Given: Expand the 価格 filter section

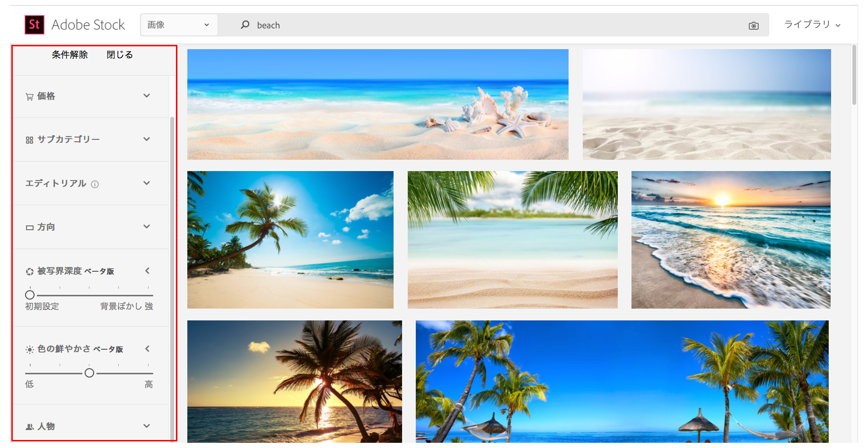Looking at the screenshot, I should coord(147,95).
